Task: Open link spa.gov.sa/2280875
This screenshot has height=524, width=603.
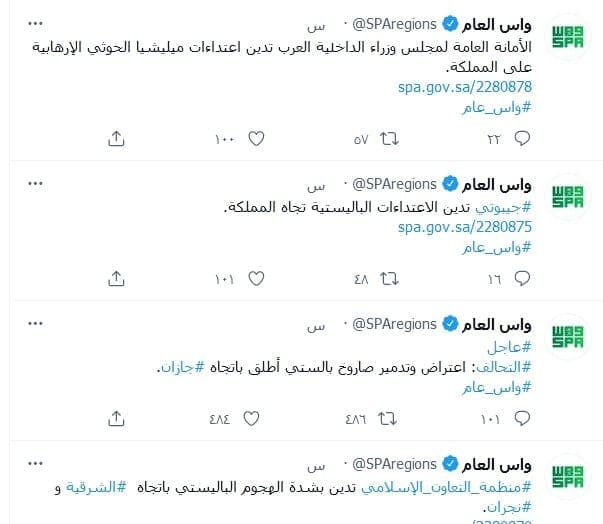Action: (x=465, y=227)
